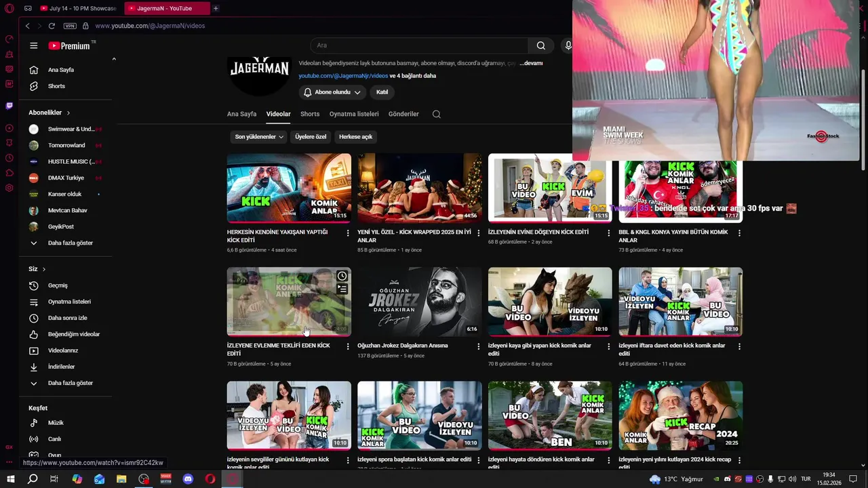Open the history clock icon in Opera sidebar

(9, 158)
